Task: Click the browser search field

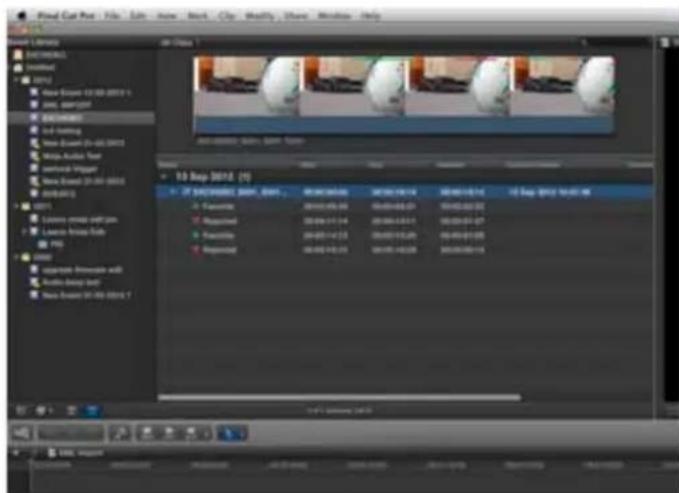Action: coord(615,42)
